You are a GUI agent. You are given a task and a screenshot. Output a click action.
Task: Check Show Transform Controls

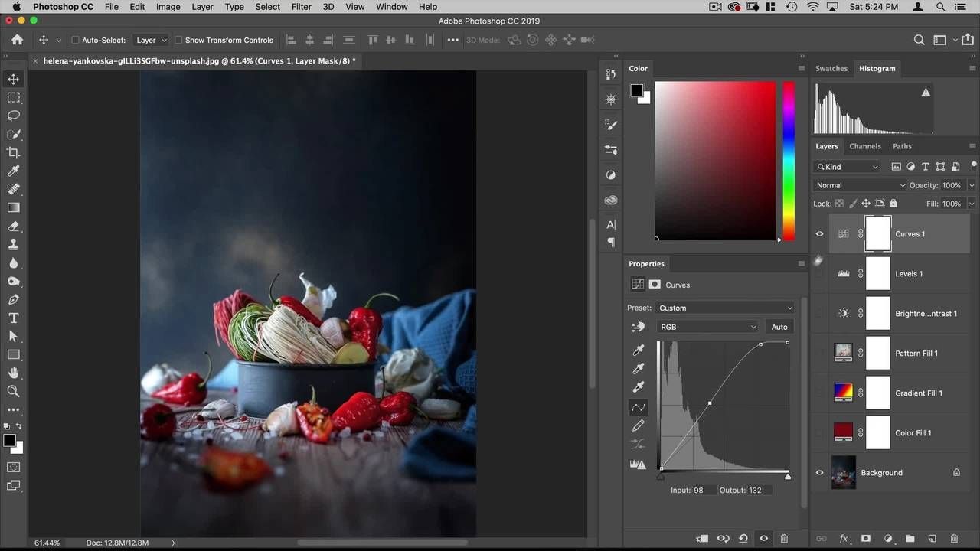click(178, 40)
